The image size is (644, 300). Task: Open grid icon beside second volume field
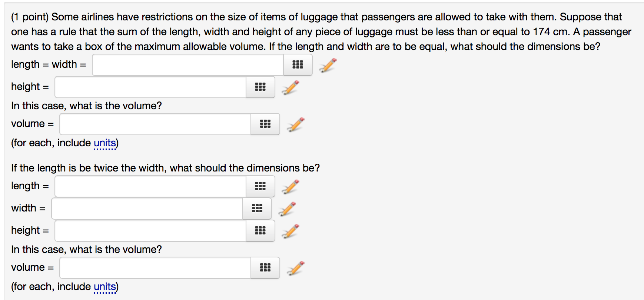(x=265, y=268)
